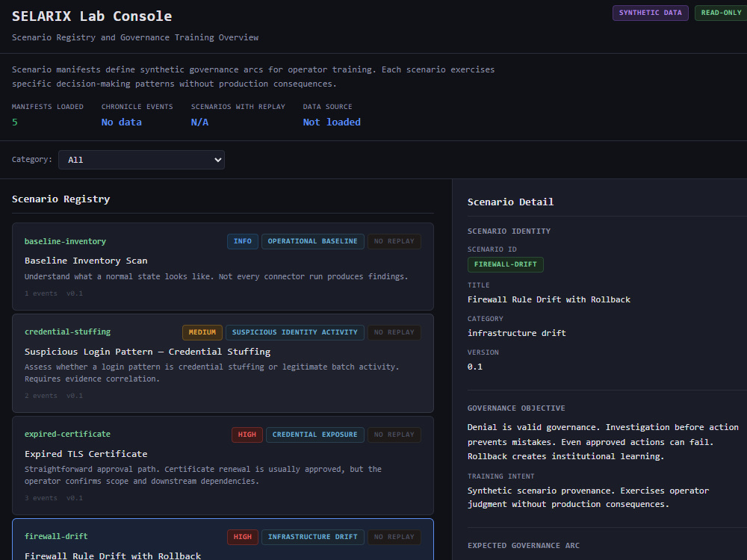Click the baseline-inventory description text

tap(217, 277)
